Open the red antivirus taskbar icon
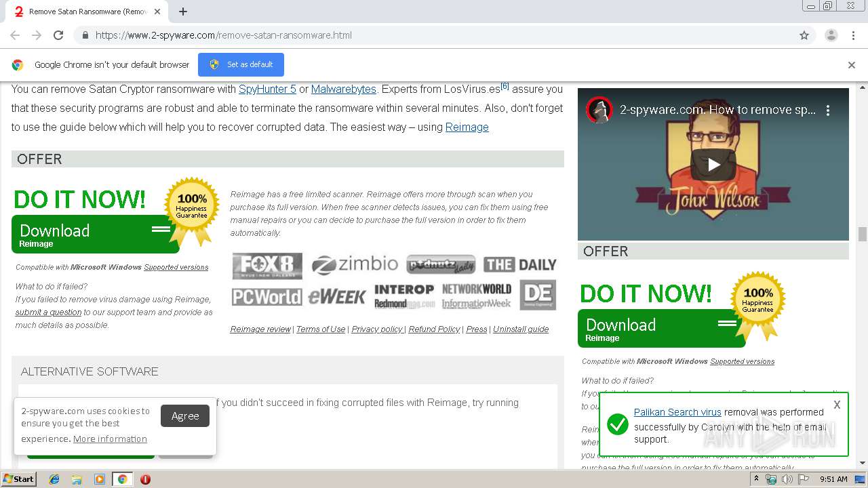868x488 pixels. point(145,479)
